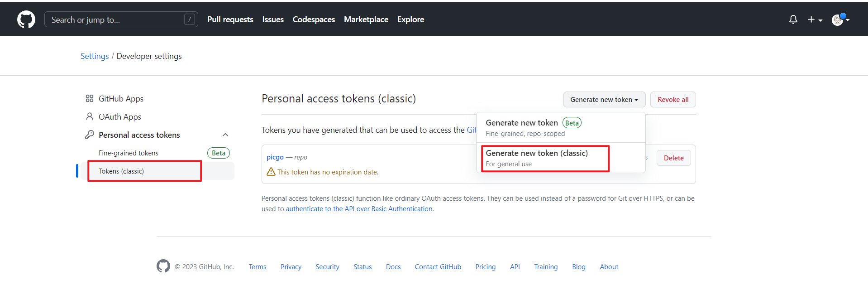868x290 pixels.
Task: Open GitHub Apps in sidebar
Action: point(121,99)
